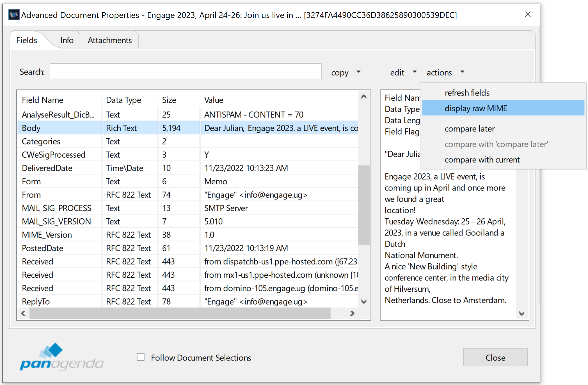Click the field list scroll up arrow
Image resolution: width=588 pixels, height=385 pixels.
[364, 97]
